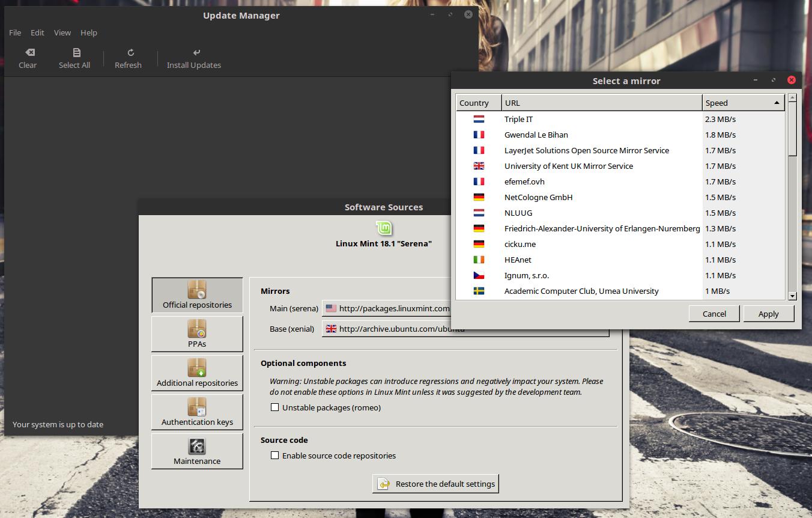Click the French flag beside Gwendal Le Bihan
Screen dimensions: 812x518
coord(479,135)
